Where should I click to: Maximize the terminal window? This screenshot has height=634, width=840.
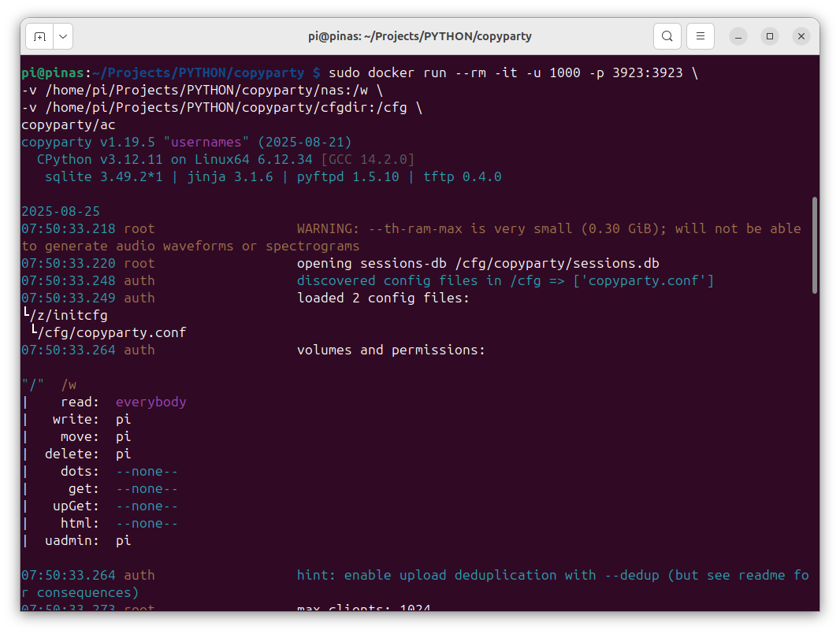pyautogui.click(x=770, y=36)
